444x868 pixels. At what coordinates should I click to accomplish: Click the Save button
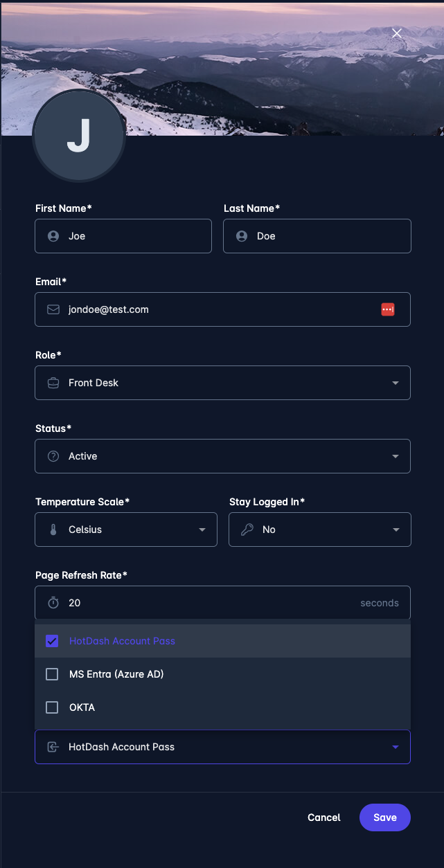coord(384,817)
